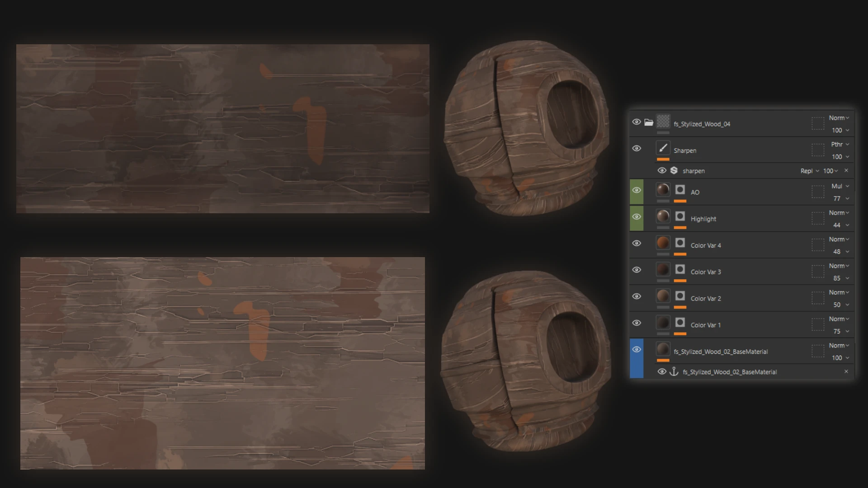Select Color Var 1 material sphere thumbnail
The height and width of the screenshot is (488, 868).
tap(663, 323)
